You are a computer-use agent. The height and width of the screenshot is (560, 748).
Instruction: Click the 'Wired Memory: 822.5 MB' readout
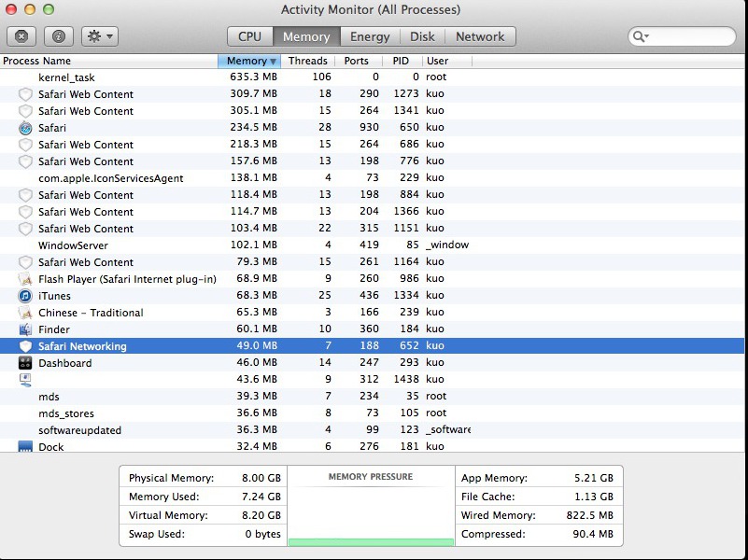537,515
